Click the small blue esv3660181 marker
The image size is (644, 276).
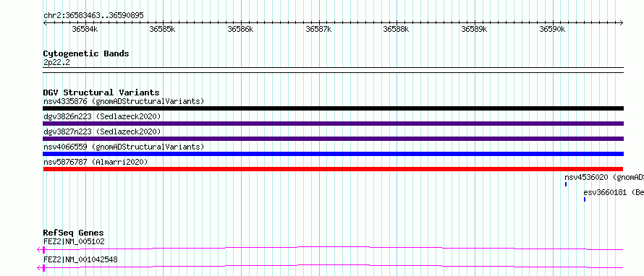[x=585, y=199]
